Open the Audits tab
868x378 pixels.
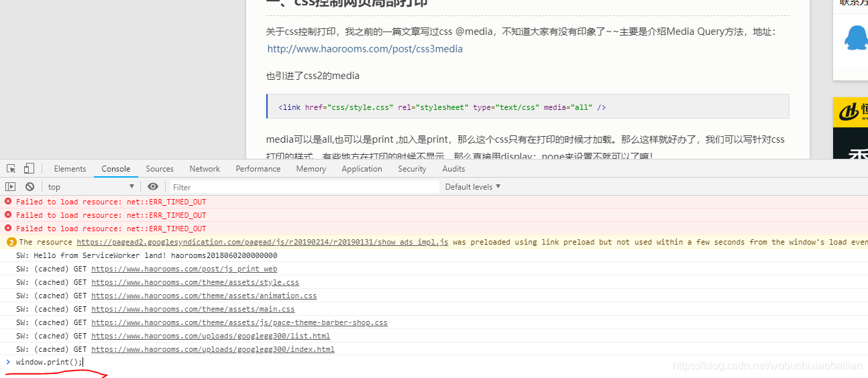tap(453, 169)
